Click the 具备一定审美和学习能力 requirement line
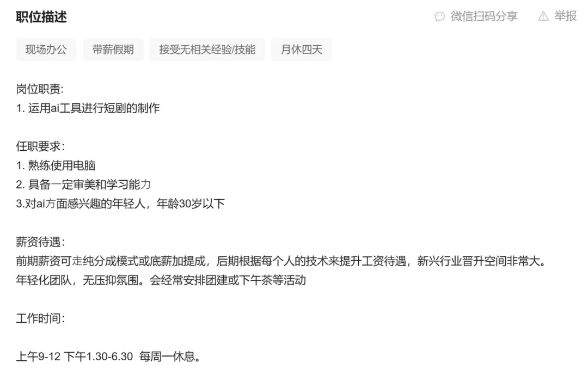Image resolution: width=588 pixels, height=375 pixels. pos(83,185)
